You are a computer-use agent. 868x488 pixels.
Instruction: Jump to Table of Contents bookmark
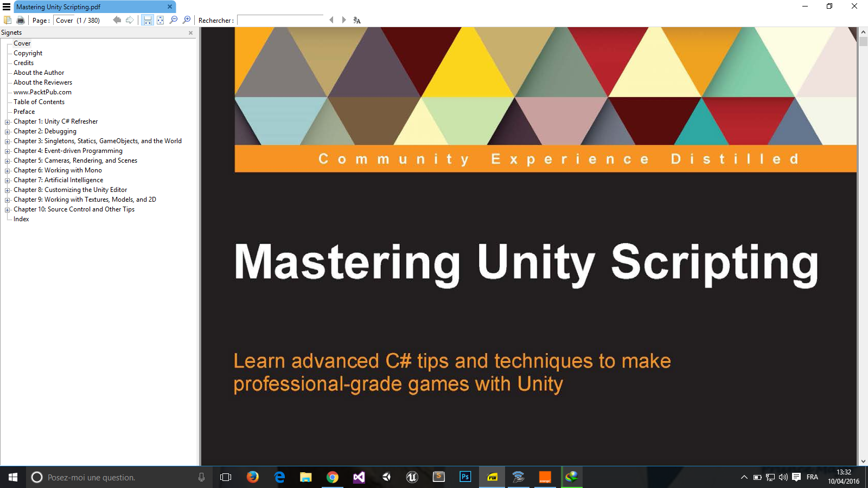[x=39, y=102]
